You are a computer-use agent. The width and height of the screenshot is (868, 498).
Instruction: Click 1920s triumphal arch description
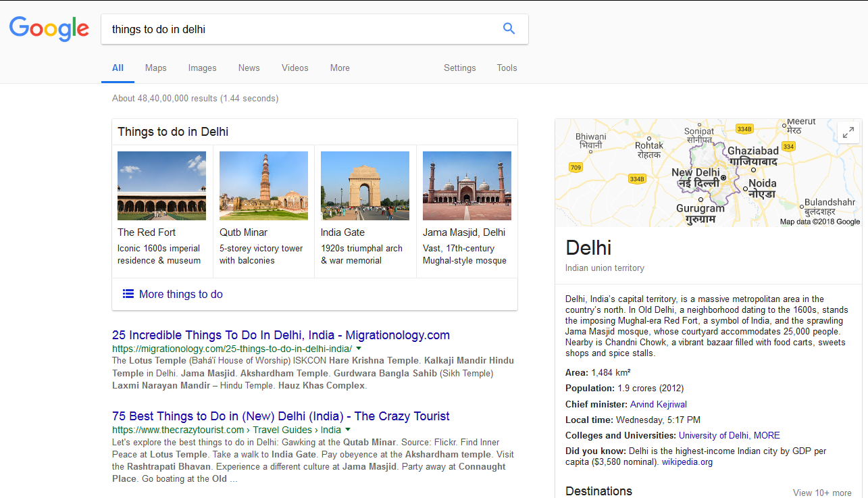[361, 255]
